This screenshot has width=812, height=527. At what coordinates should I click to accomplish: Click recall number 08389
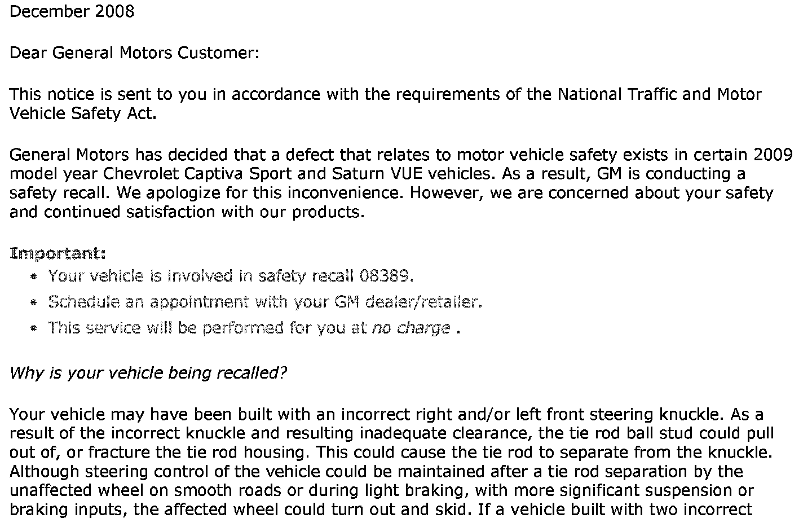pos(383,276)
